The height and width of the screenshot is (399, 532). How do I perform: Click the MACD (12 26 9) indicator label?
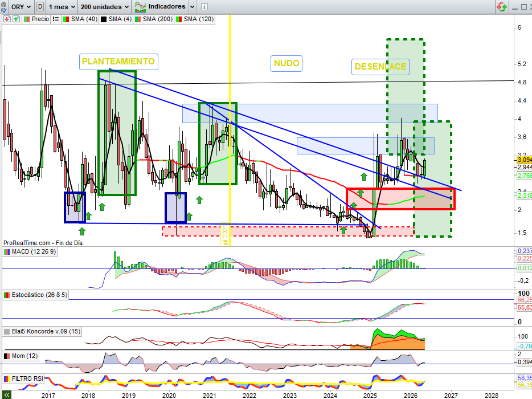[x=30, y=251]
